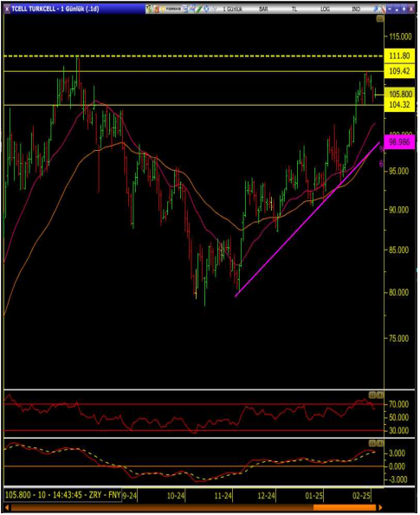
Task: Click the blue pin icon near window controls
Action: [375, 9]
